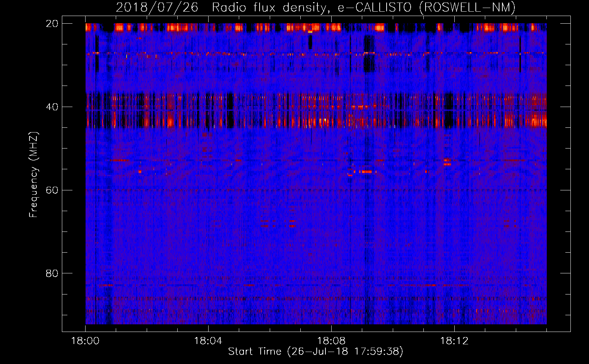The image size is (589, 364).
Task: Click the frequency label 60
Action: [52, 190]
